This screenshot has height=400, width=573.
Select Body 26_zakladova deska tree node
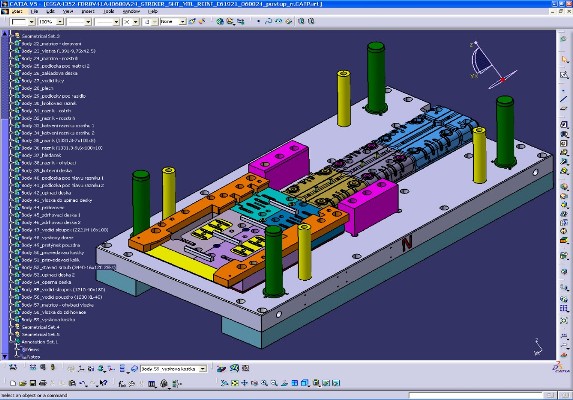(50, 73)
